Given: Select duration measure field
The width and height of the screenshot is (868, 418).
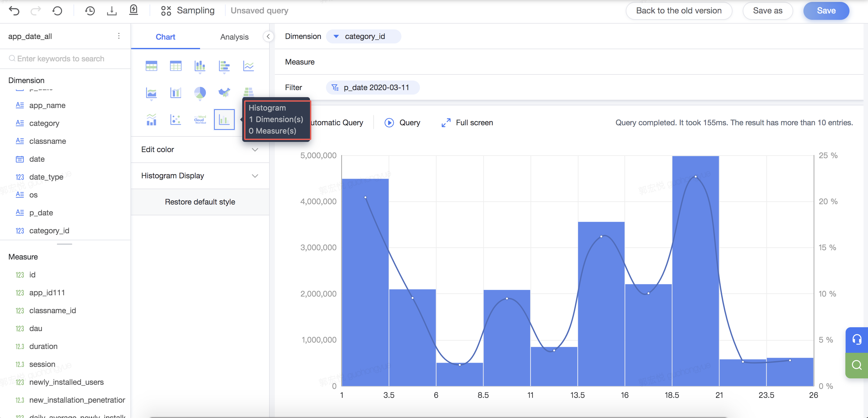Looking at the screenshot, I should click(43, 346).
